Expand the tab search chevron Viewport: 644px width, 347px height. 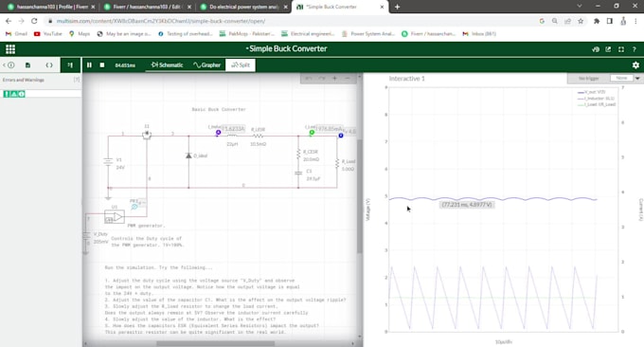(x=579, y=7)
